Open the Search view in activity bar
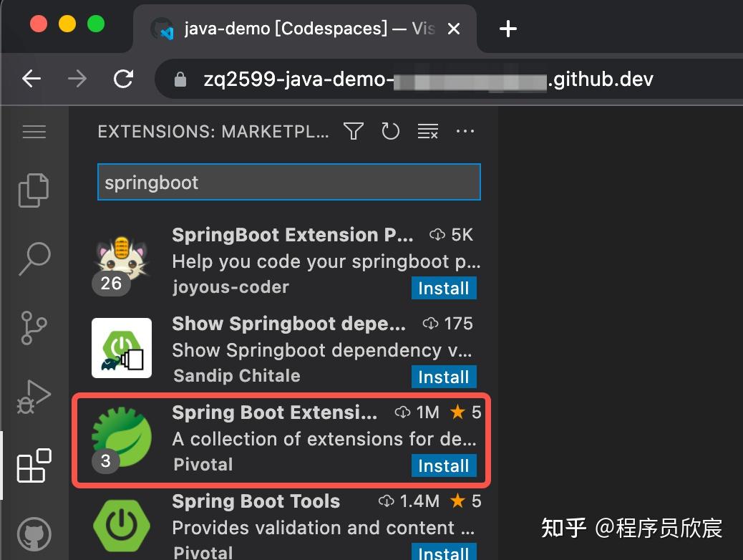The height and width of the screenshot is (560, 743). click(x=34, y=259)
